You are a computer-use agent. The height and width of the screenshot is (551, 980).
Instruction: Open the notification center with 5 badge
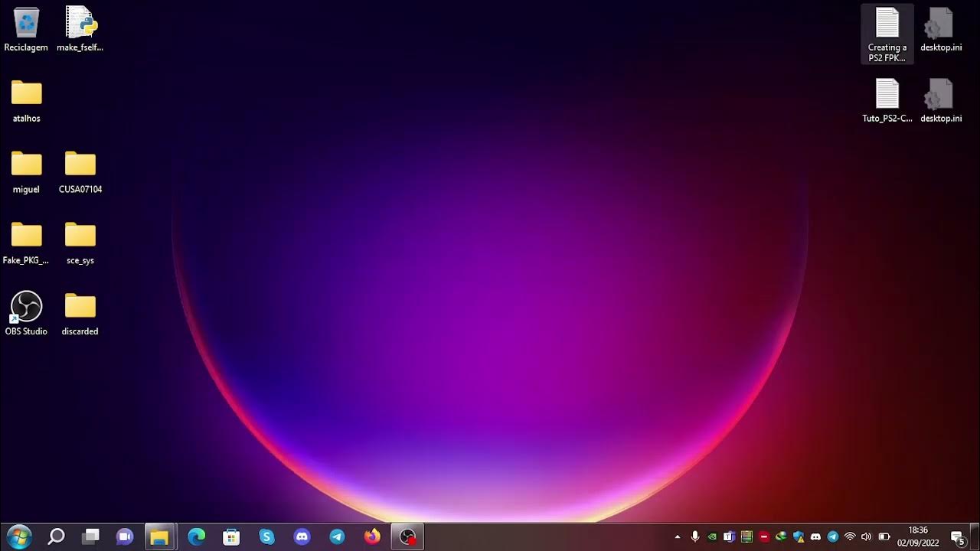tap(957, 537)
